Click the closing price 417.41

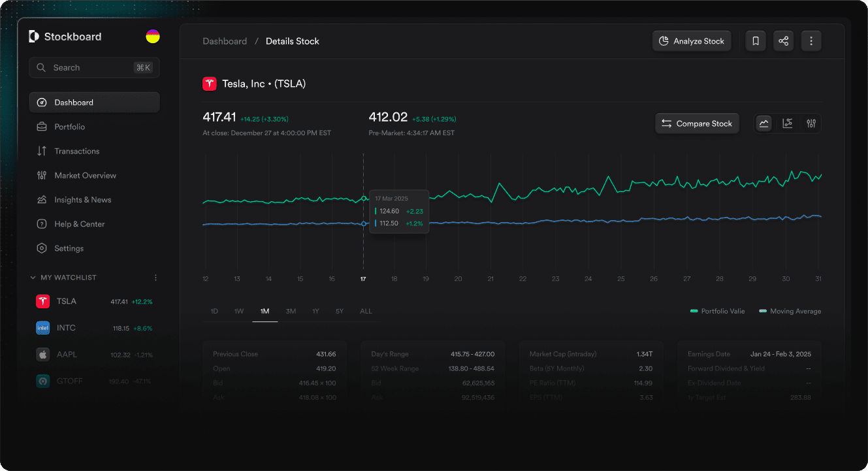click(219, 118)
